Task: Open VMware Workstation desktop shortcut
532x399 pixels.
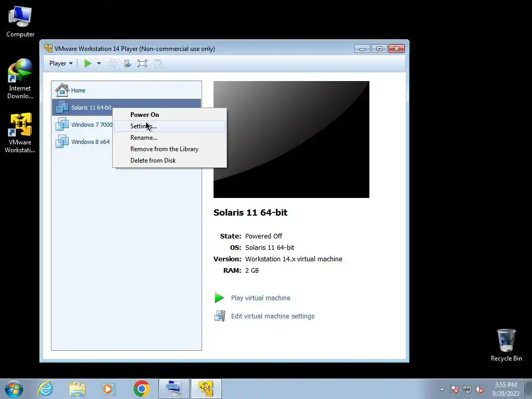Action: click(x=20, y=133)
